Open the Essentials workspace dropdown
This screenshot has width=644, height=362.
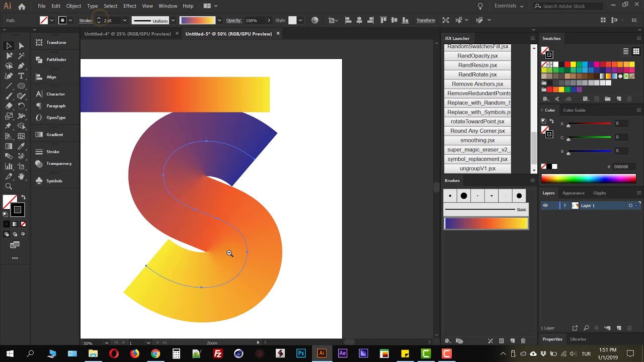pos(509,6)
